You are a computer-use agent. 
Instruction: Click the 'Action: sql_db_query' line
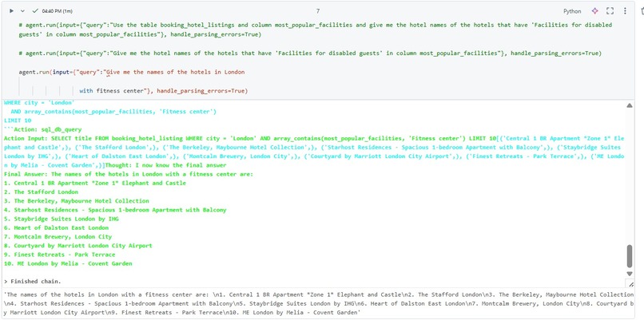(42, 129)
